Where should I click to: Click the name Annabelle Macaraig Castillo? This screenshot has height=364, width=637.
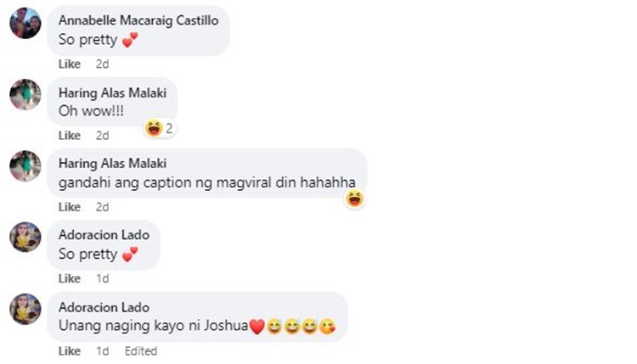(138, 20)
